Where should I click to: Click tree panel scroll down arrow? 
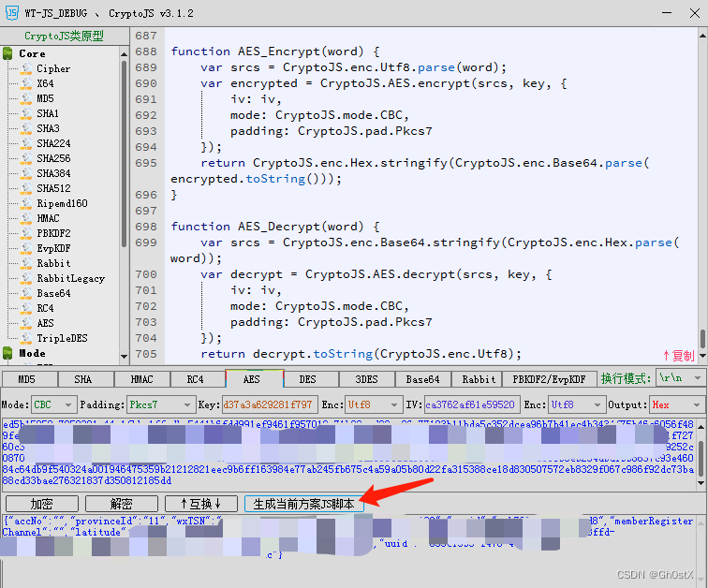coord(125,357)
